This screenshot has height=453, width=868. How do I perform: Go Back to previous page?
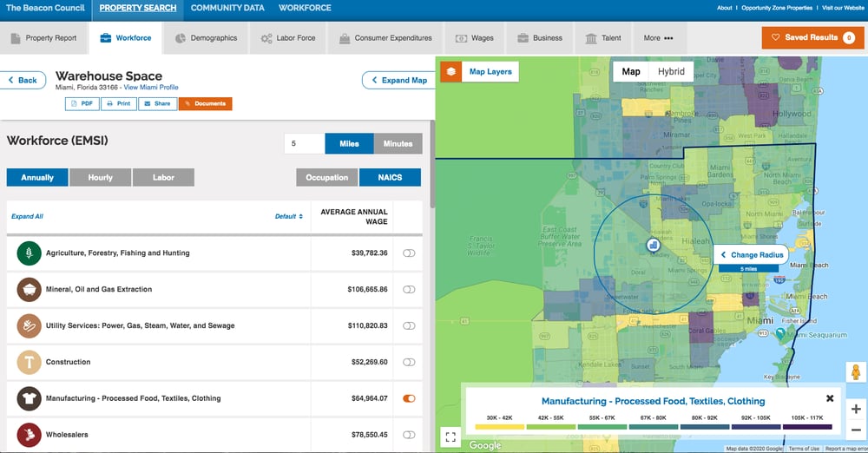click(x=23, y=81)
